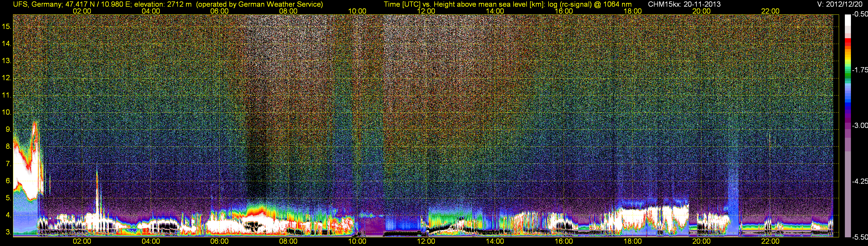Click the height axis label '3.'
Screen dimensions: 868x246
[8, 232]
